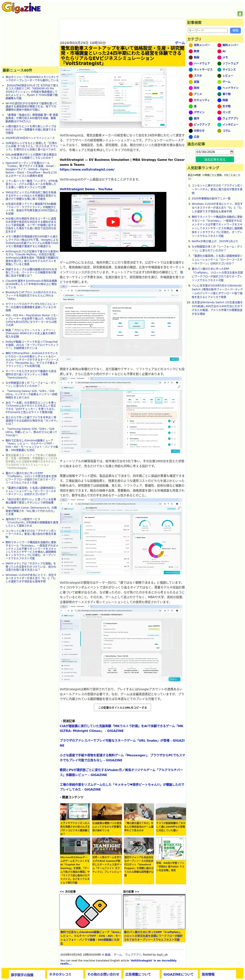This screenshot has height=980, width=245.
Task: Open the Messenger free game related link
Action: point(122,757)
